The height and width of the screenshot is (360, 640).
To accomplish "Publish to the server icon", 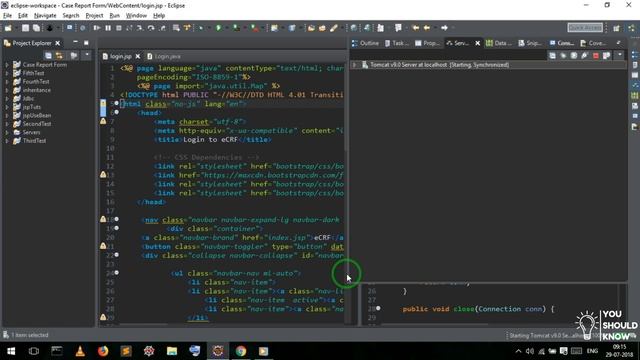I will [x=607, y=55].
